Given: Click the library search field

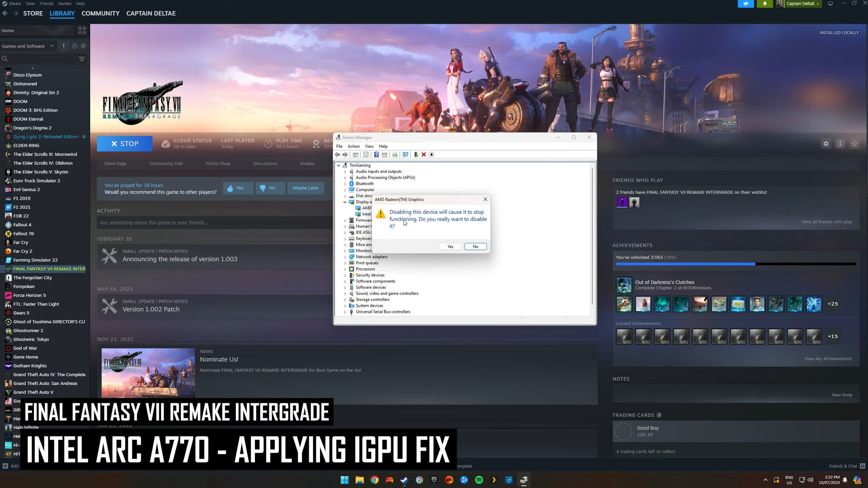Looking at the screenshot, I should click(x=39, y=59).
